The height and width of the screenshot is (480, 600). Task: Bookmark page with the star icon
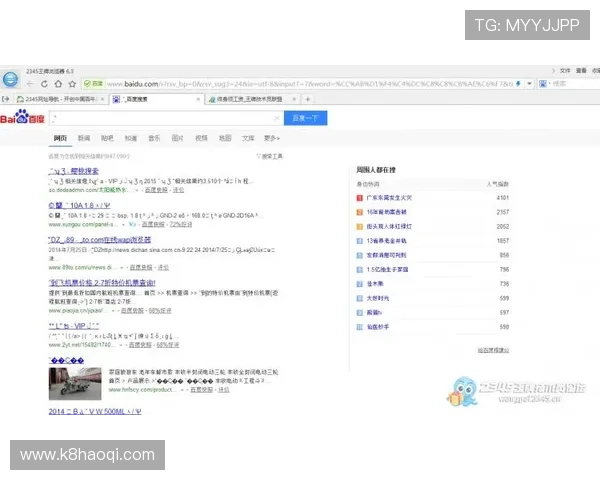72,84
